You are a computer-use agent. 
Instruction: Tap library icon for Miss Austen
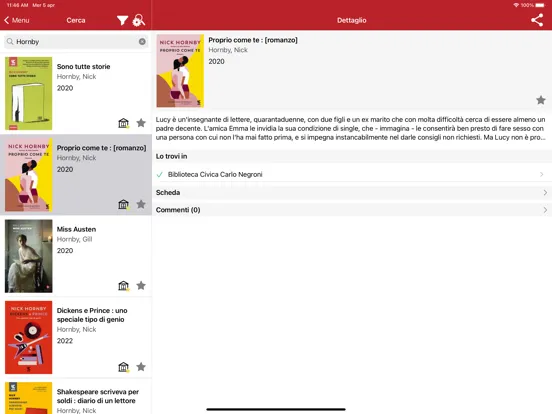point(124,286)
